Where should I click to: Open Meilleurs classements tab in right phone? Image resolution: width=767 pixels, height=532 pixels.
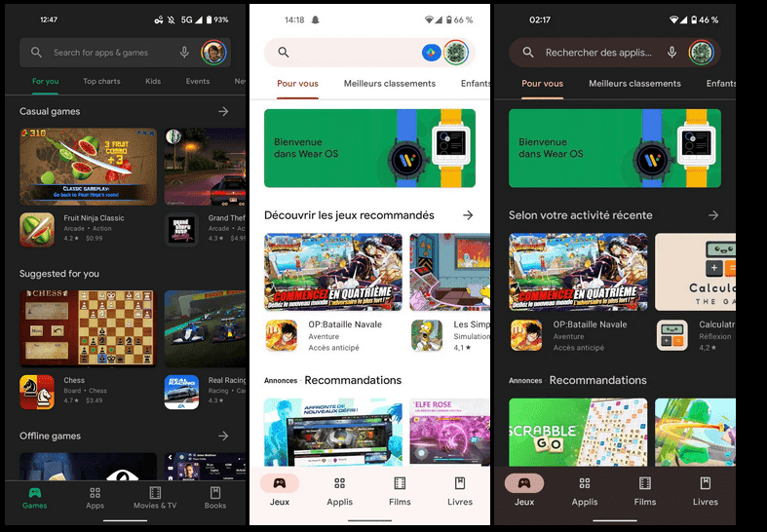point(634,84)
